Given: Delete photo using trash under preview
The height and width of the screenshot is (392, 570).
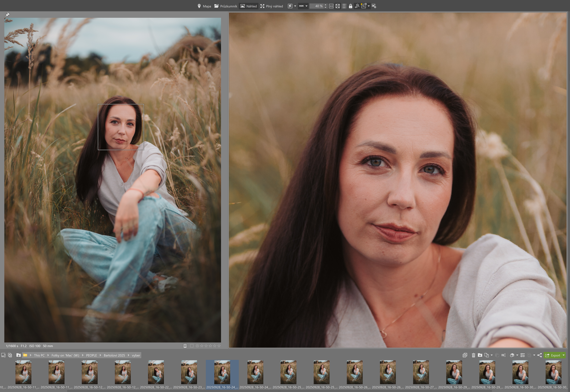Looking at the screenshot, I should [x=185, y=346].
